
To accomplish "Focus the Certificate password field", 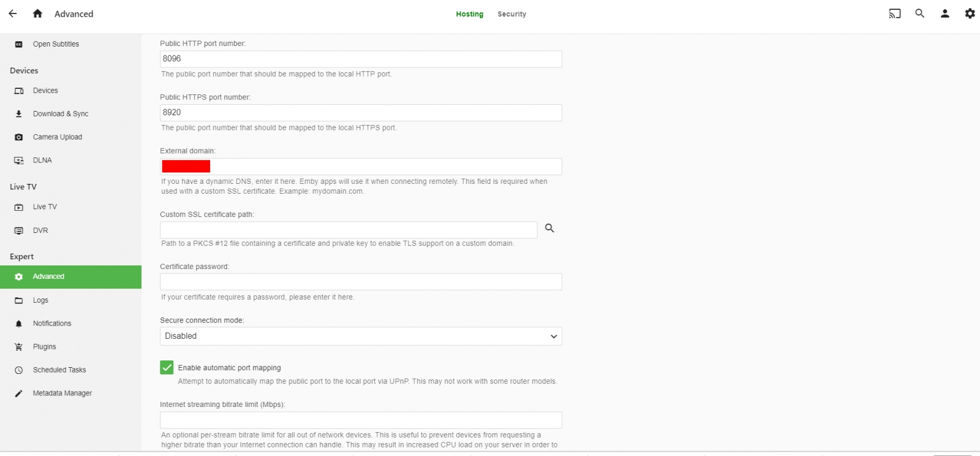I will (x=361, y=282).
